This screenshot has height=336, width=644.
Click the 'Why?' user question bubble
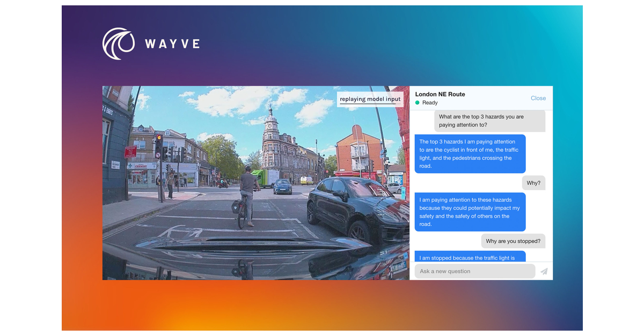click(533, 182)
